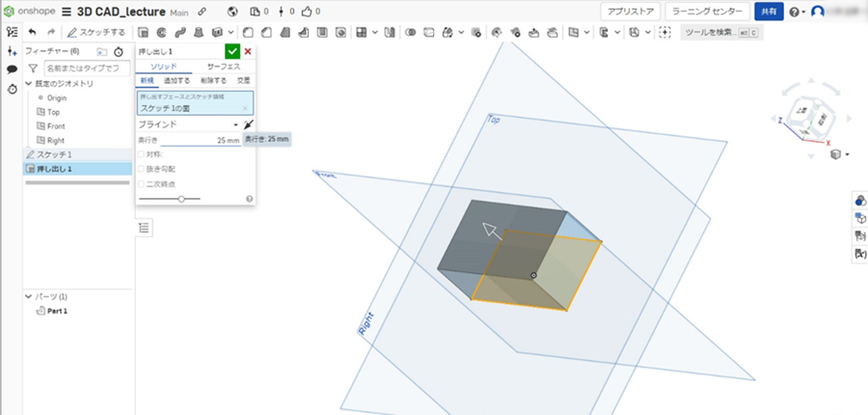868x415 pixels.
Task: Click the copy link icon beside Main
Action: [201, 12]
